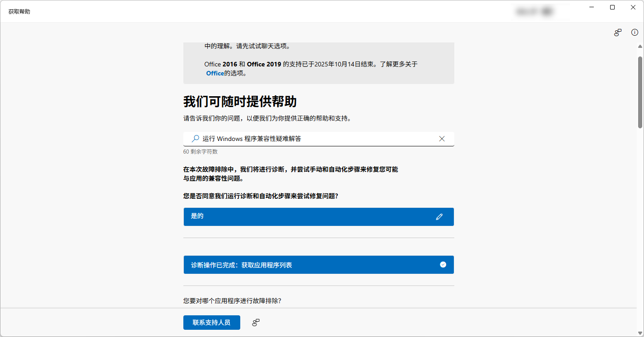The width and height of the screenshot is (644, 337).
Task: Open the info icon in the top toolbar
Action: (x=635, y=32)
